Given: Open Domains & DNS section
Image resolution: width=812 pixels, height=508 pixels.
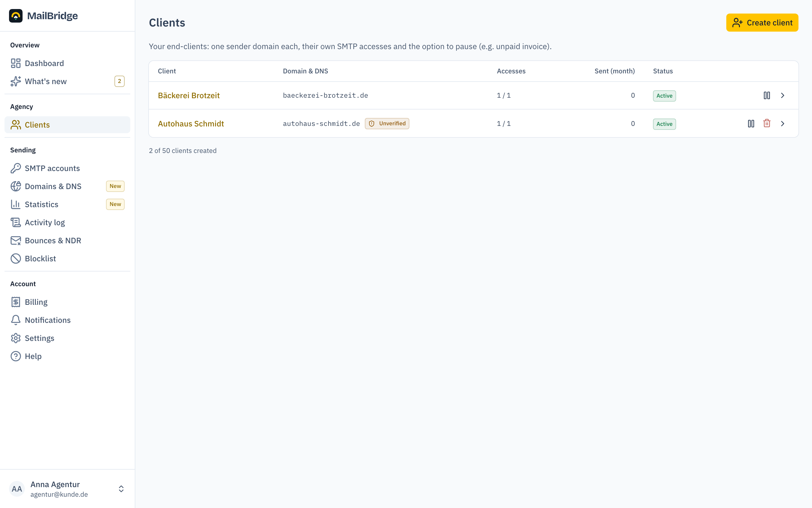Looking at the screenshot, I should coord(67,186).
